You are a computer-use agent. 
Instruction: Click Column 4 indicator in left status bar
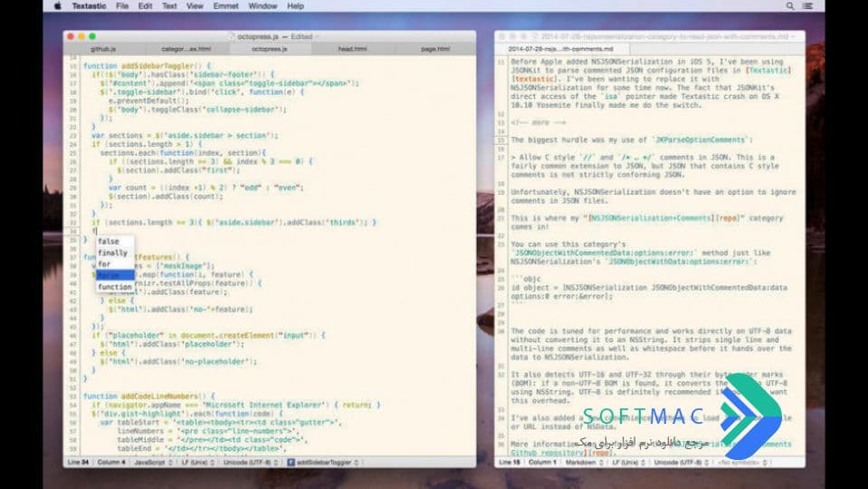111,462
